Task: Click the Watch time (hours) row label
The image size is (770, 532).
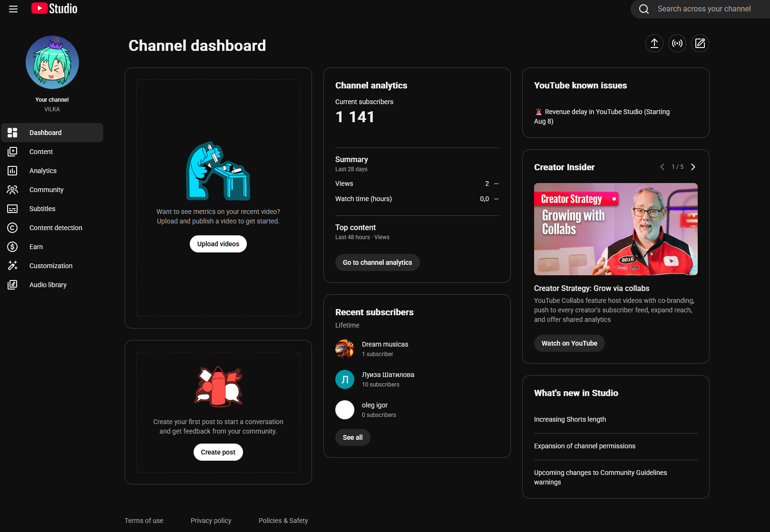Action: [364, 199]
